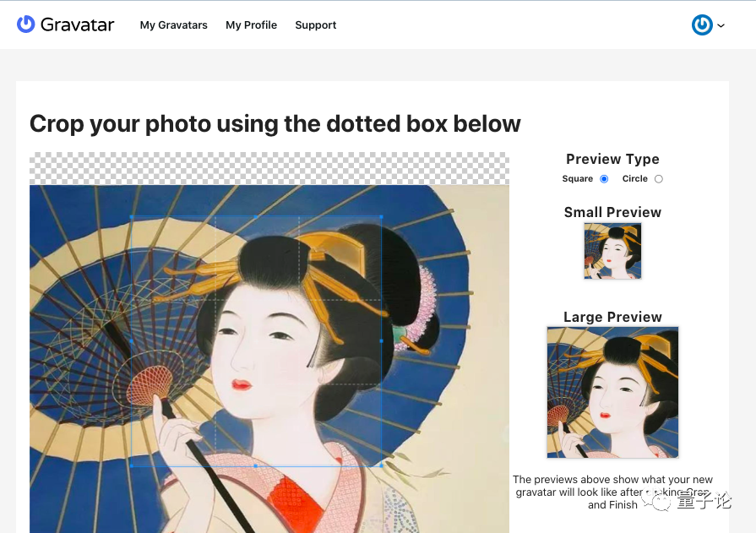
Task: Click the Large Preview thumbnail
Action: (612, 392)
